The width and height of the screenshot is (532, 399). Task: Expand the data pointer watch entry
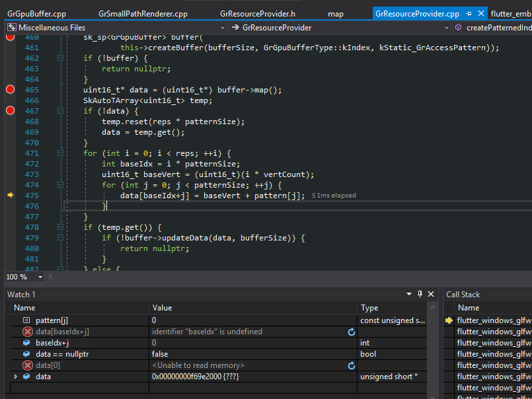tap(16, 377)
